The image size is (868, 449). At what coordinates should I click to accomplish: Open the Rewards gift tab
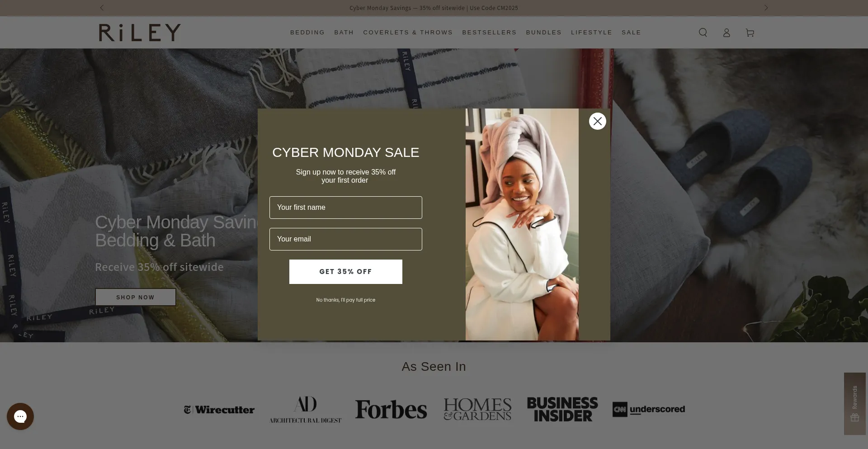pyautogui.click(x=854, y=404)
